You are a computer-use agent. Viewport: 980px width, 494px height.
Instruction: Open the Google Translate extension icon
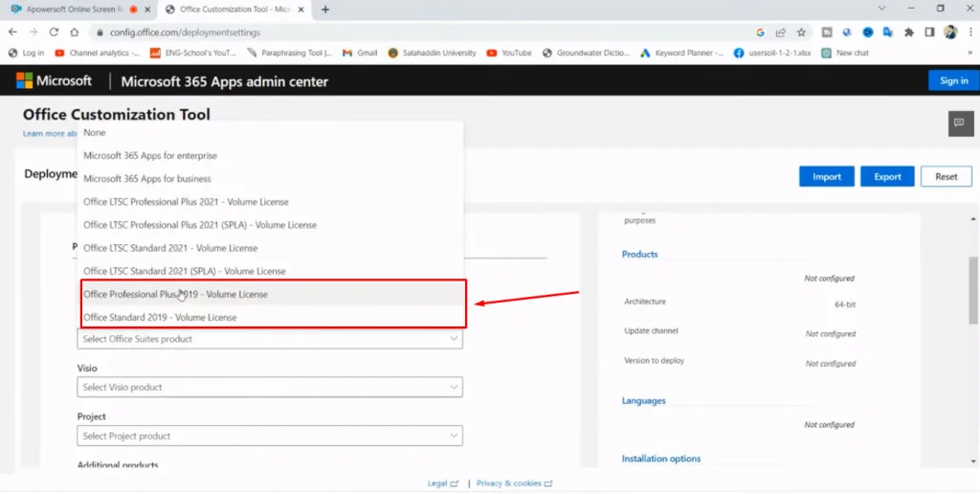pyautogui.click(x=887, y=33)
